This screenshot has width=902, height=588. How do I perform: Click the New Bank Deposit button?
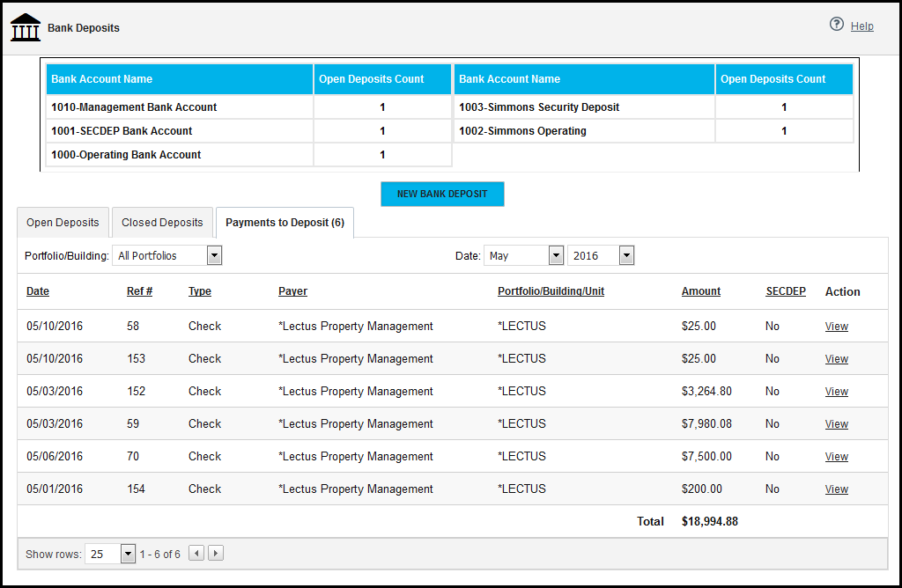[x=442, y=194]
